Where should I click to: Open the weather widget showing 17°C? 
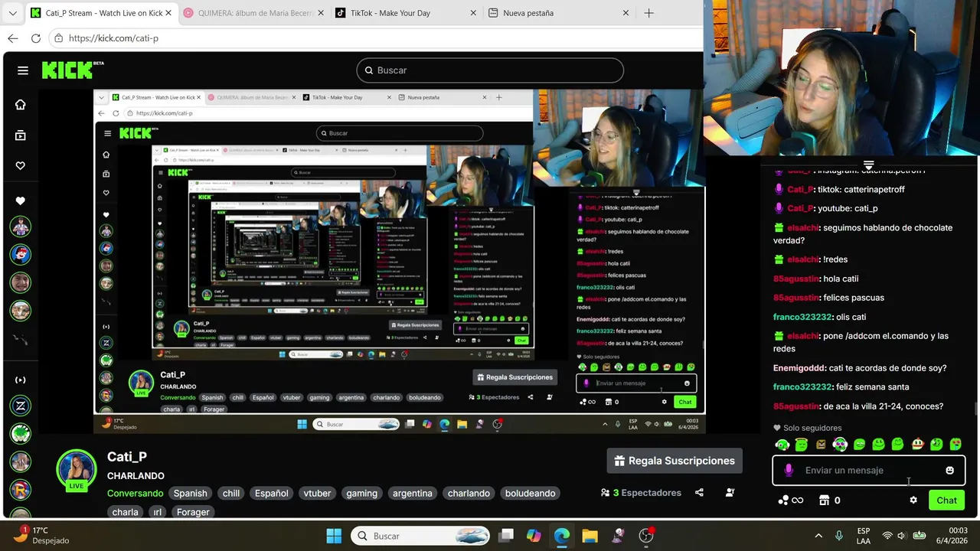click(x=42, y=535)
